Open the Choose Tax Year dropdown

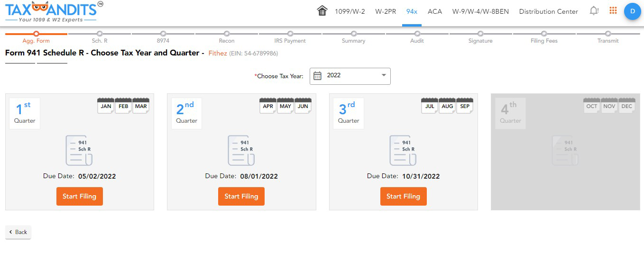(350, 76)
